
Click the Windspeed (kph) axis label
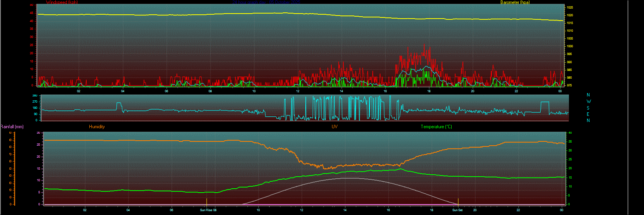click(x=62, y=2)
